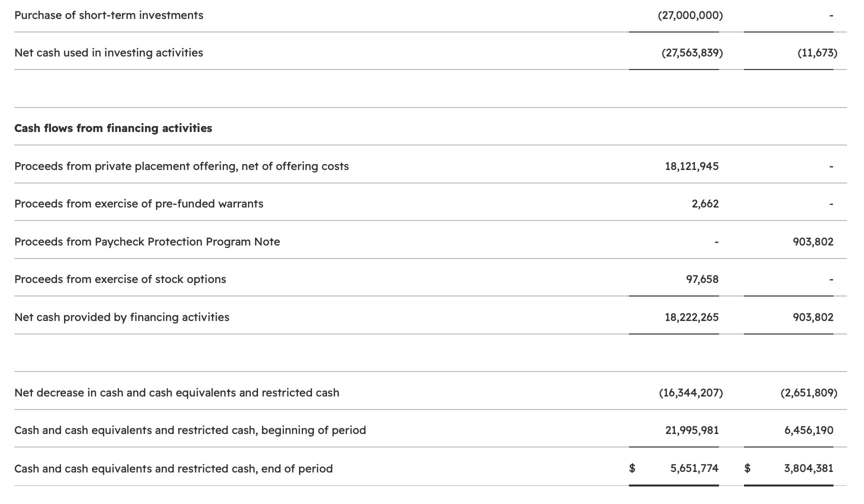The width and height of the screenshot is (864, 504).
Task: Select the 18,222,265 financing activities total
Action: coord(691,317)
